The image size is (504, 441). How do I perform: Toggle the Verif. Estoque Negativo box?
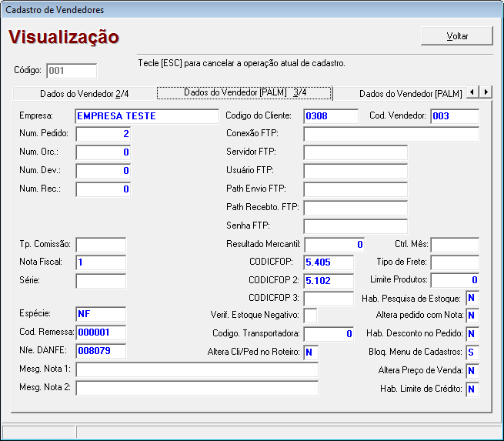[x=310, y=316]
